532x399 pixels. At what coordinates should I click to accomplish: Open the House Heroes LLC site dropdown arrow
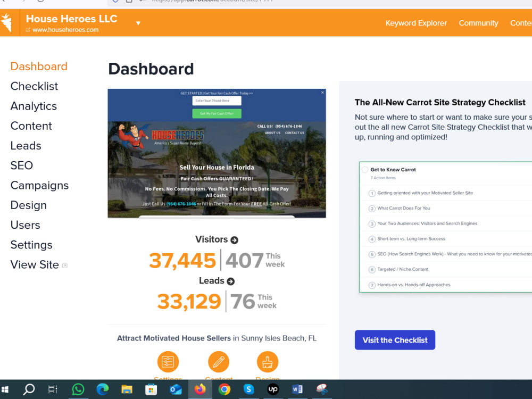tap(138, 23)
